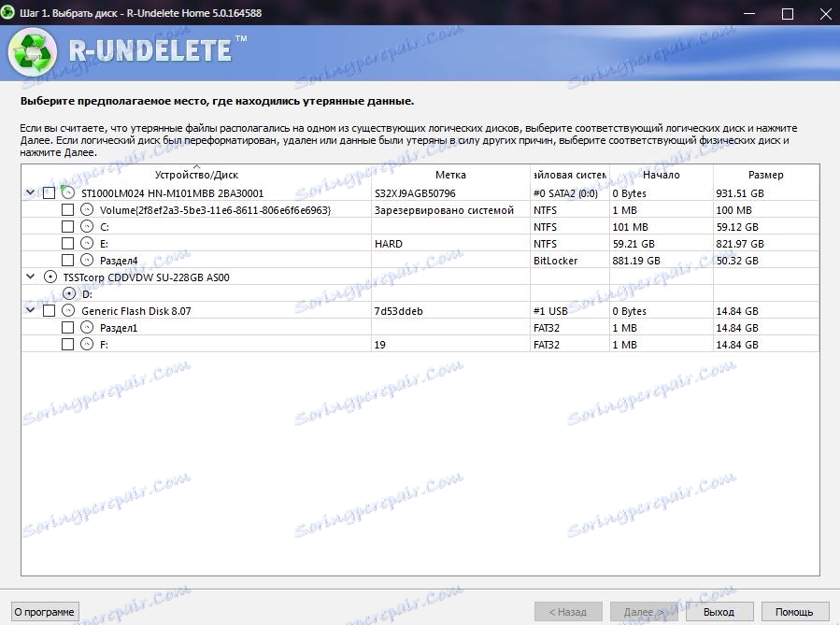Viewport: 840px width, 625px height.
Task: Click the #0 SATA2 (0:0) cell
Action: (565, 193)
